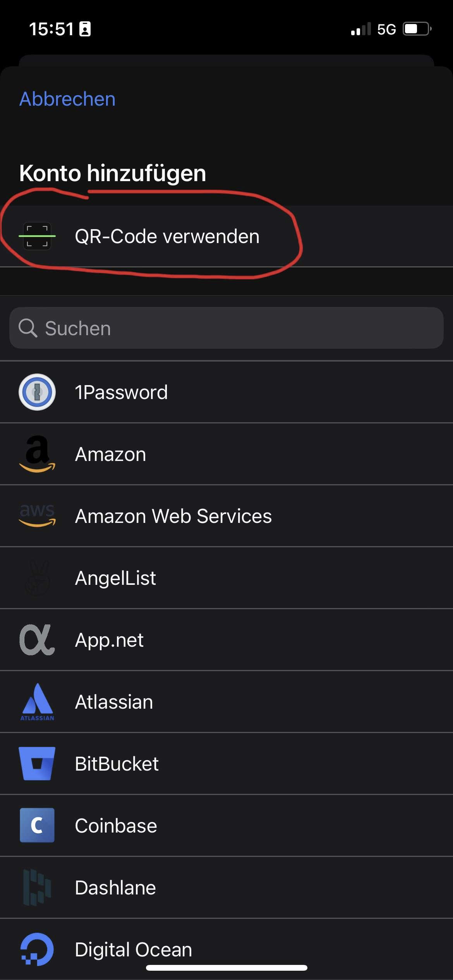Tap the search magnifier icon

point(28,328)
